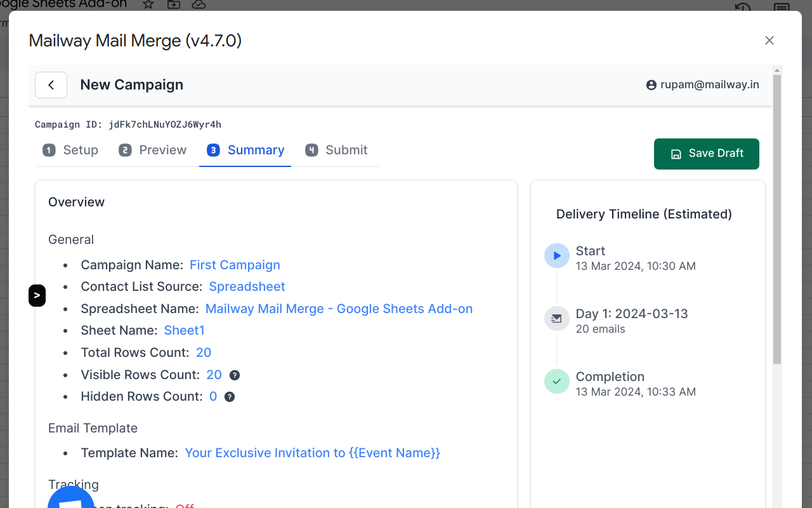Click the Completion checkmark icon in timeline

(x=557, y=382)
